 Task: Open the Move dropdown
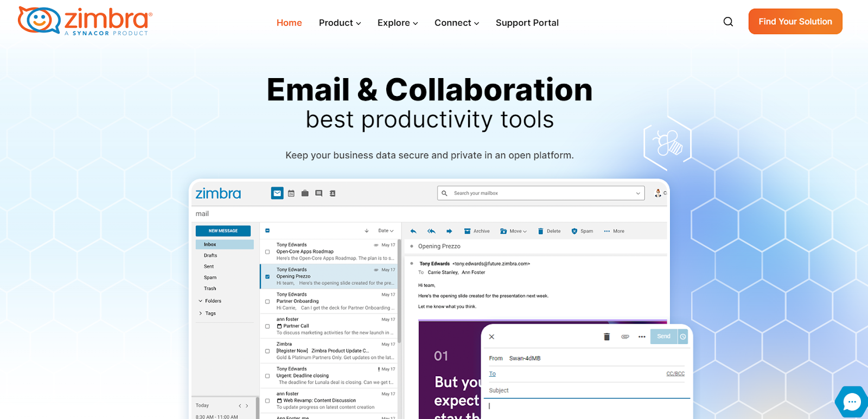[x=513, y=231]
